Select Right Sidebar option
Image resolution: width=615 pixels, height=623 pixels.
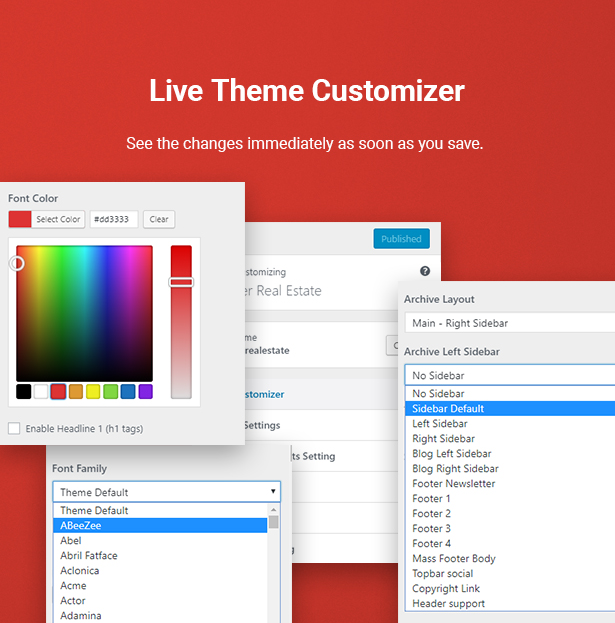tap(510, 439)
